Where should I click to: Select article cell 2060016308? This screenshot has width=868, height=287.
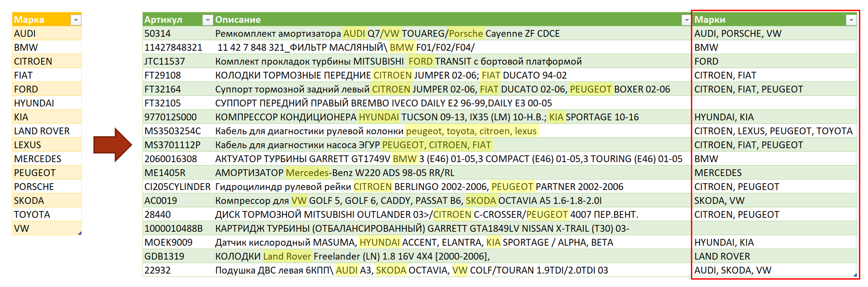[178, 159]
